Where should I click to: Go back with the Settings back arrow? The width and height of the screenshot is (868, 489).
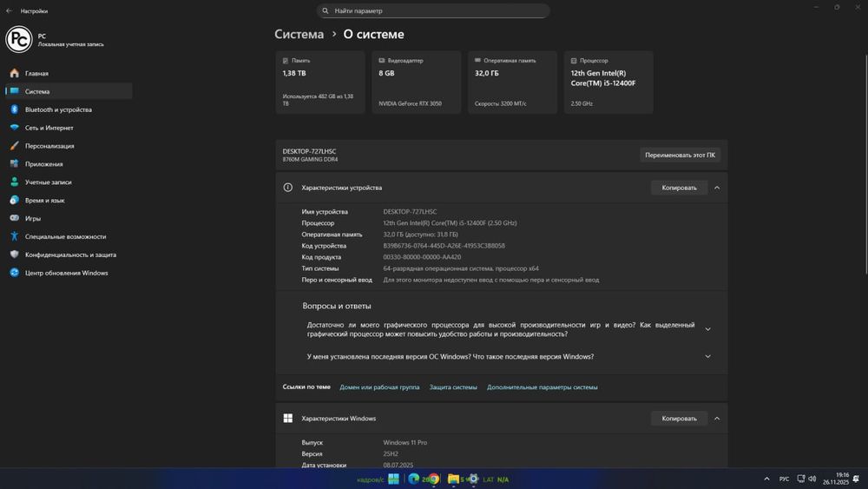[x=9, y=10]
